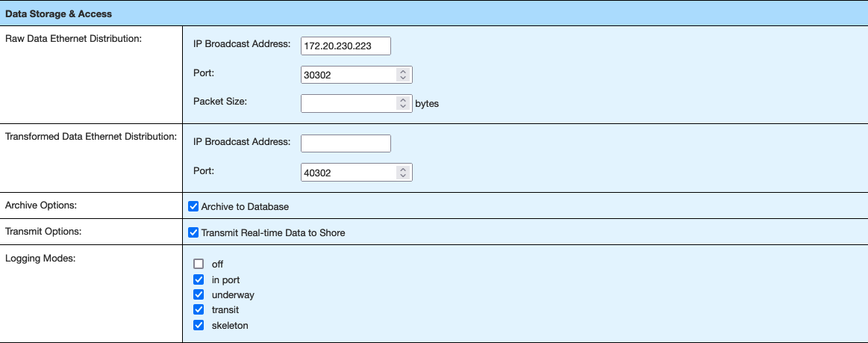
Task: Deselect the 'transit' logging mode
Action: click(x=199, y=309)
